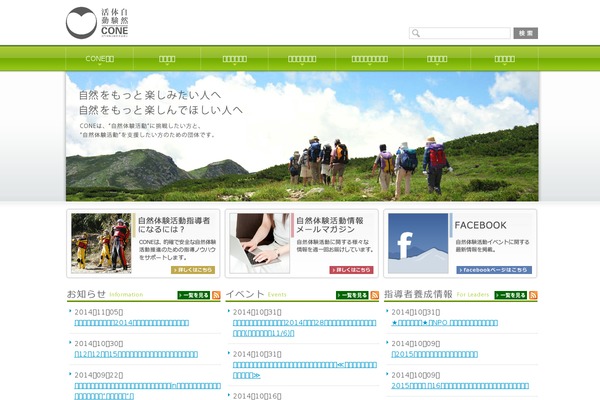Open RSS feed icon for イベント section

375,295
